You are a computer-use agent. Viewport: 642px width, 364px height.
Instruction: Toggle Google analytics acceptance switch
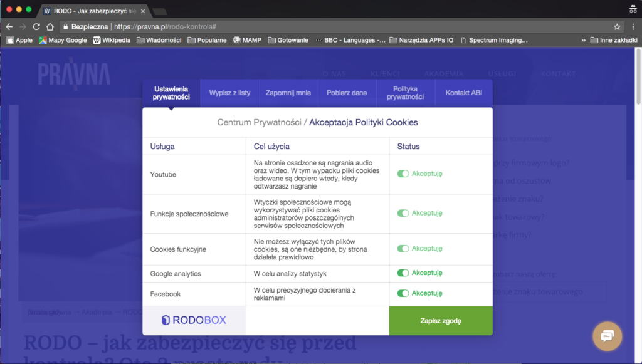point(403,273)
